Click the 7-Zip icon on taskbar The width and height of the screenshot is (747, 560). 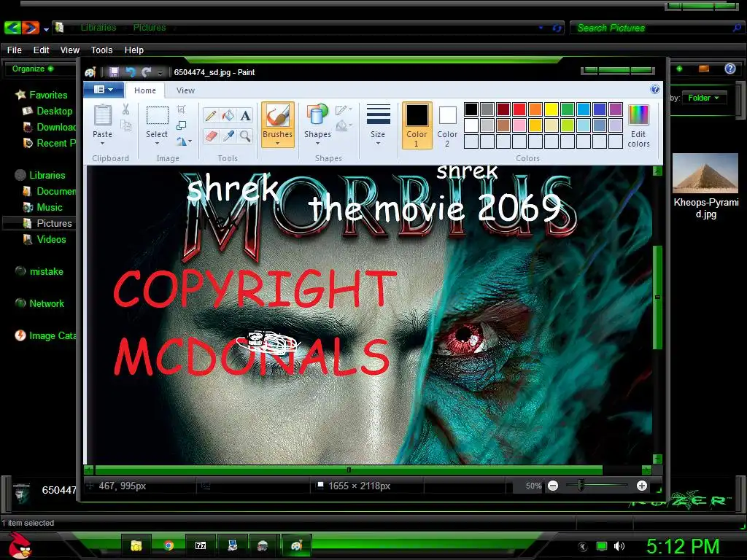click(201, 545)
